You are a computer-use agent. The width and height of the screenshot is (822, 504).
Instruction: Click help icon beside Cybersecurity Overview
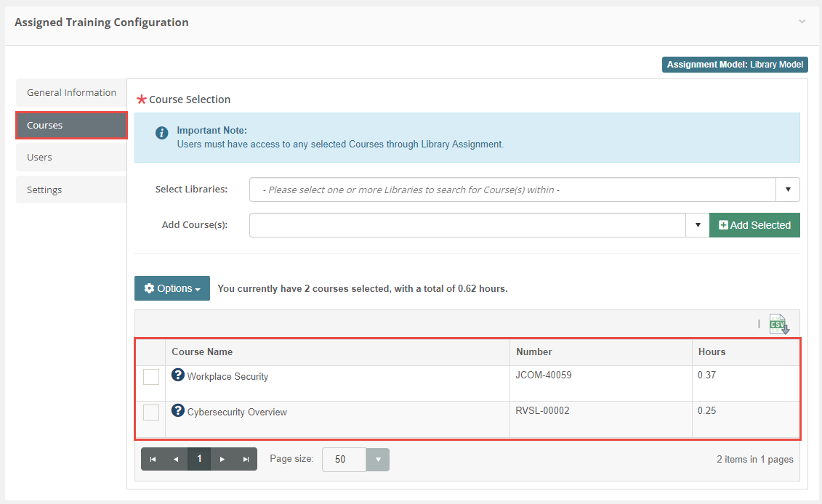coord(178,410)
